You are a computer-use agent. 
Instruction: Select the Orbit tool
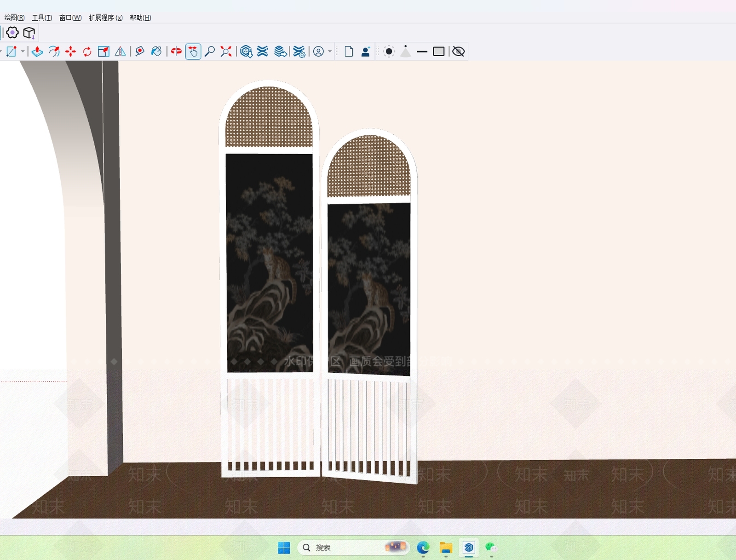176,52
